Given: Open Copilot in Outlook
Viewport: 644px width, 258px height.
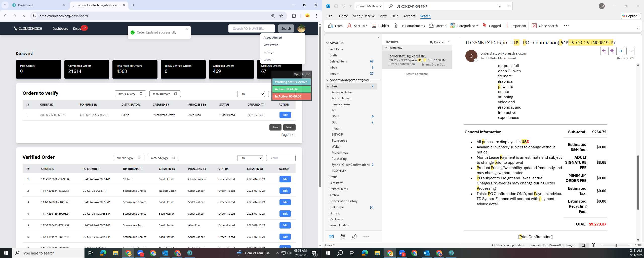Looking at the screenshot, I should click(x=631, y=16).
